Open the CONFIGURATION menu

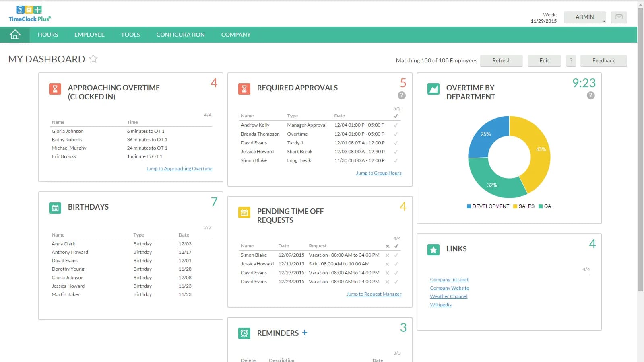180,35
